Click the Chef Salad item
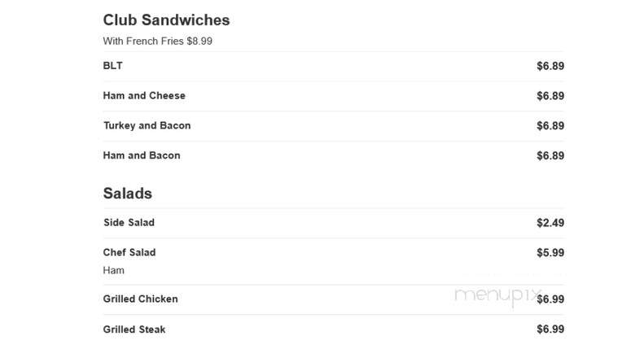Viewport: 644px width, 362px height. [x=129, y=252]
